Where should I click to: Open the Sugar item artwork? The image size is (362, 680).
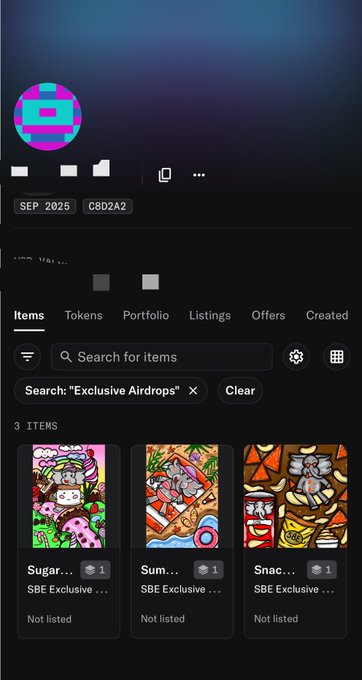click(x=69, y=496)
